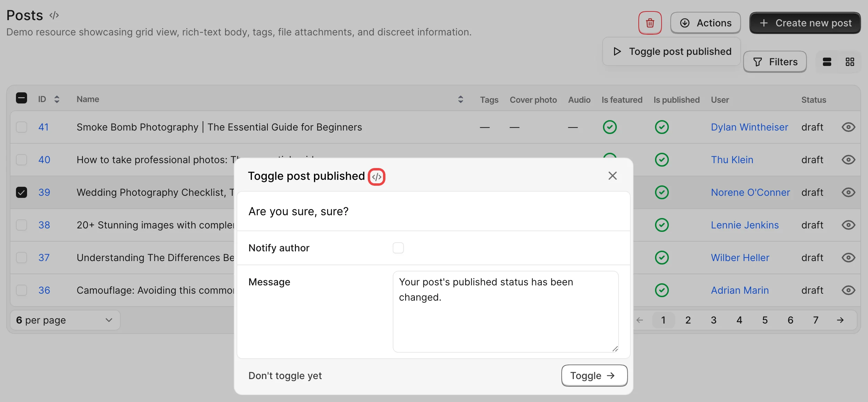The width and height of the screenshot is (868, 402).
Task: Go to pagination page 7
Action: 816,320
